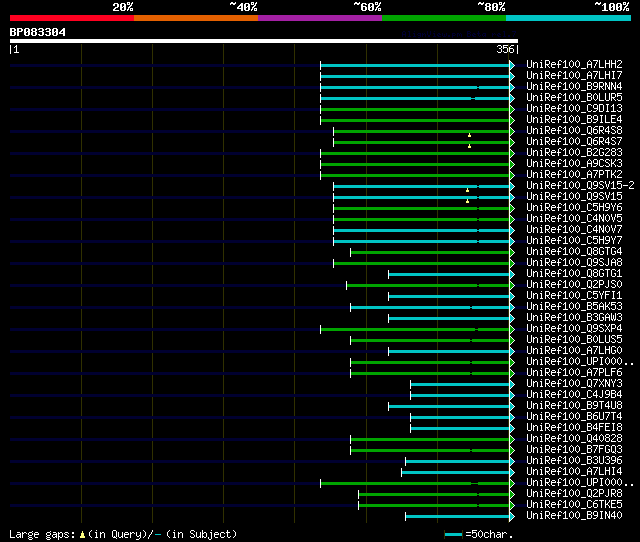Open the UniRef100_A7PLF6 entry
This screenshot has width=640, height=542.
click(x=574, y=373)
